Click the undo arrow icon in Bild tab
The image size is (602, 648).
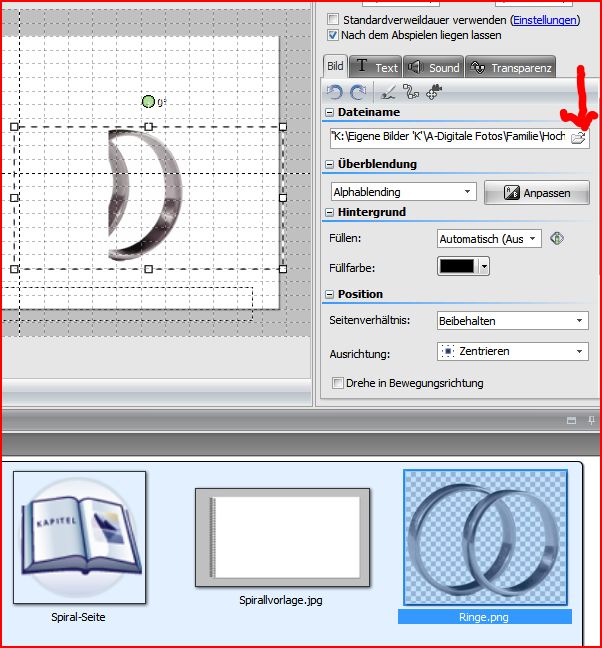[x=335, y=92]
